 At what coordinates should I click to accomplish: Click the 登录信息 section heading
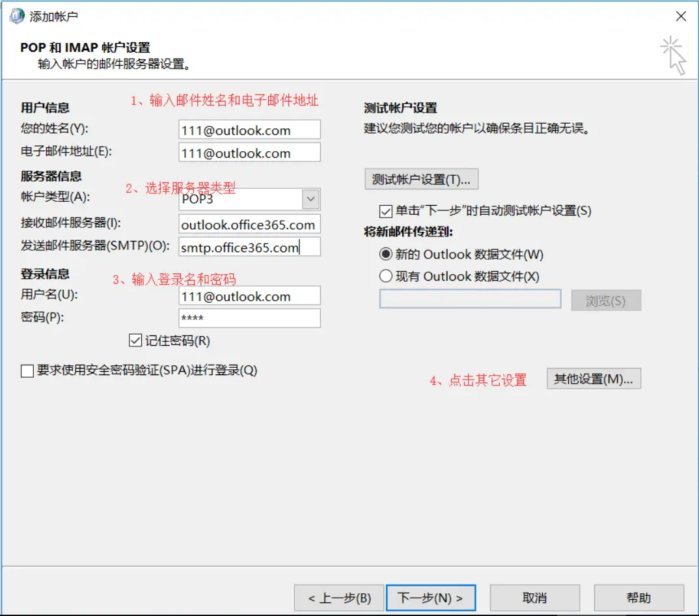click(45, 274)
